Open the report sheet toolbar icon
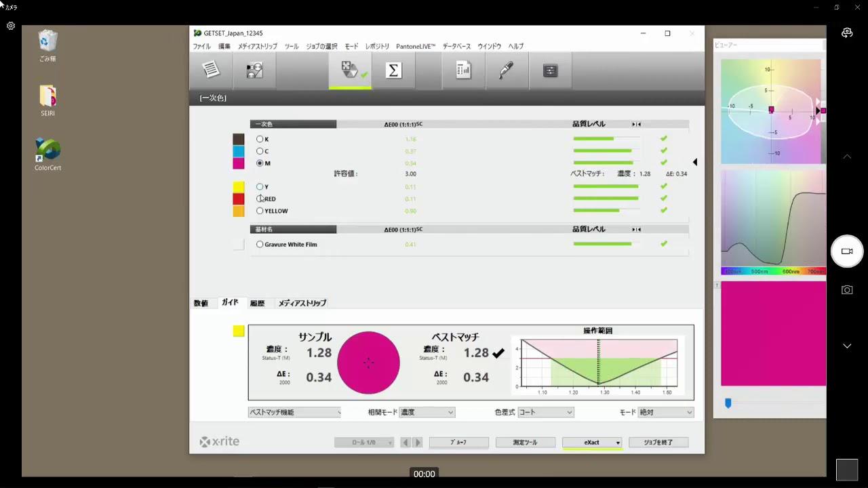 coord(463,70)
